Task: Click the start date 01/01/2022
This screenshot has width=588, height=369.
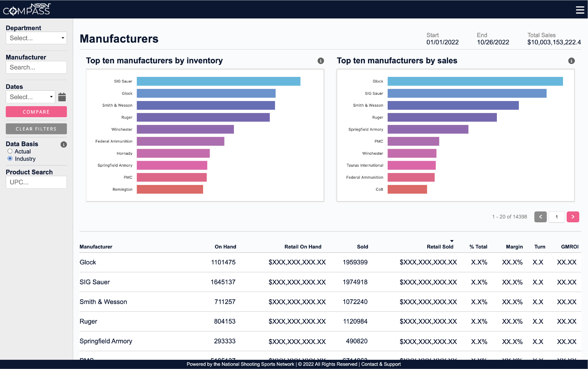Action: click(x=442, y=42)
